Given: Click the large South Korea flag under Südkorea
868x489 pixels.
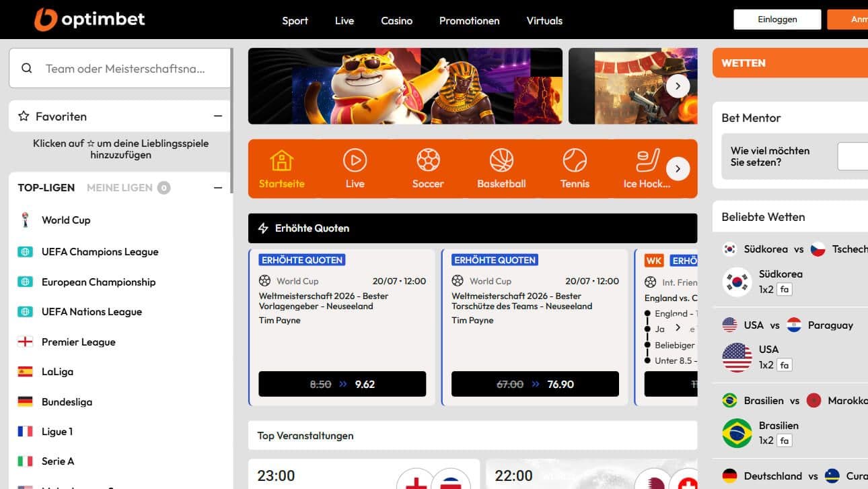Looking at the screenshot, I should (x=737, y=282).
